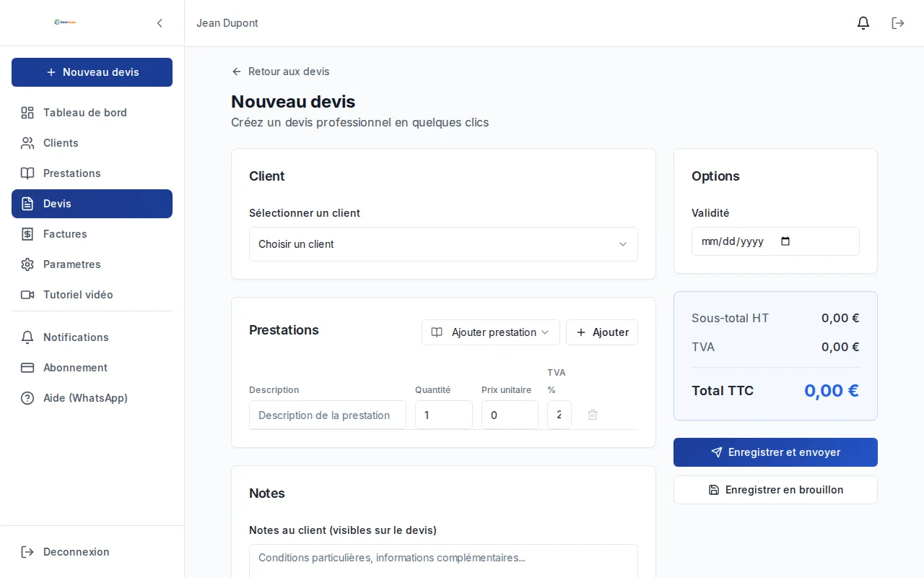Image resolution: width=924 pixels, height=578 pixels.
Task: Open the Tableau de bord page
Action: [92, 113]
